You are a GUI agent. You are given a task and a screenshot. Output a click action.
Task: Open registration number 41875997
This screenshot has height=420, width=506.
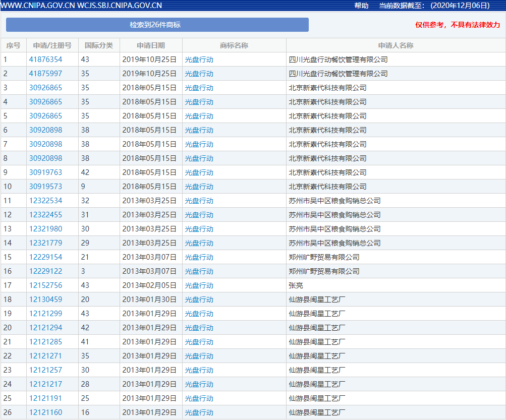coord(45,74)
